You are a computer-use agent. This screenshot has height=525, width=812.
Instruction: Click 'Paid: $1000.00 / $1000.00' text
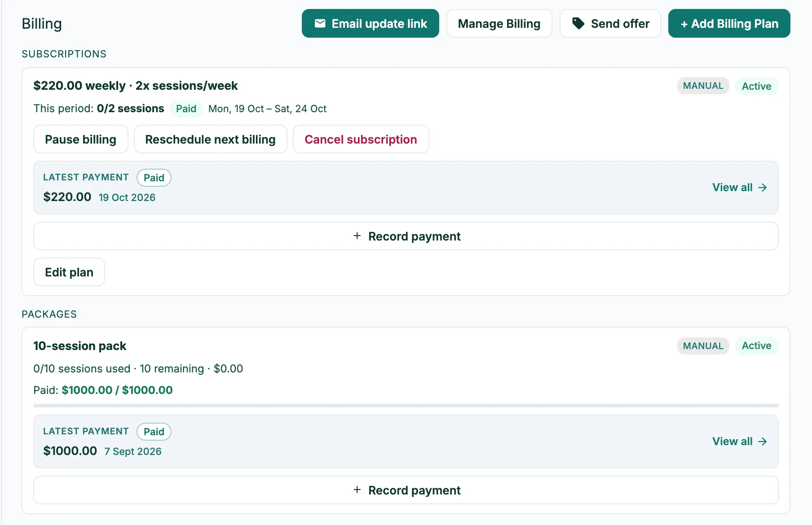tap(103, 390)
